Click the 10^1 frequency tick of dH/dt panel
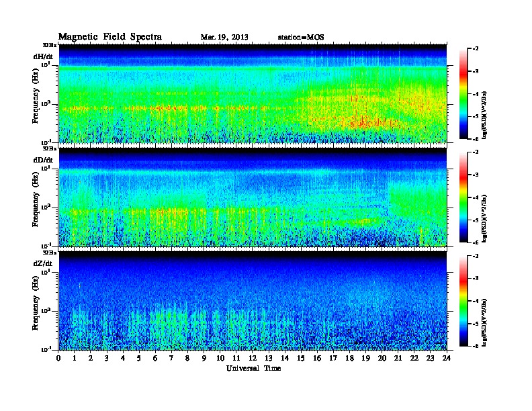This screenshot has height=411, width=532. click(x=45, y=64)
